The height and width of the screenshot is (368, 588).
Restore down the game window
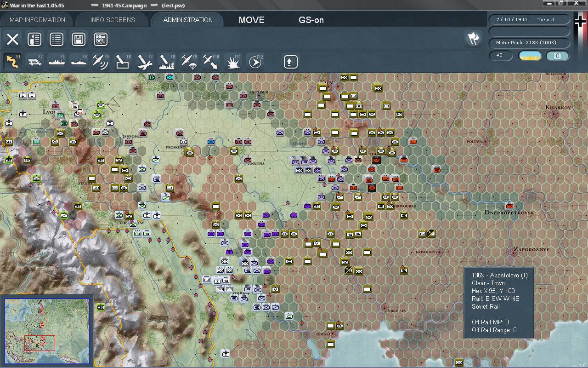click(560, 3)
